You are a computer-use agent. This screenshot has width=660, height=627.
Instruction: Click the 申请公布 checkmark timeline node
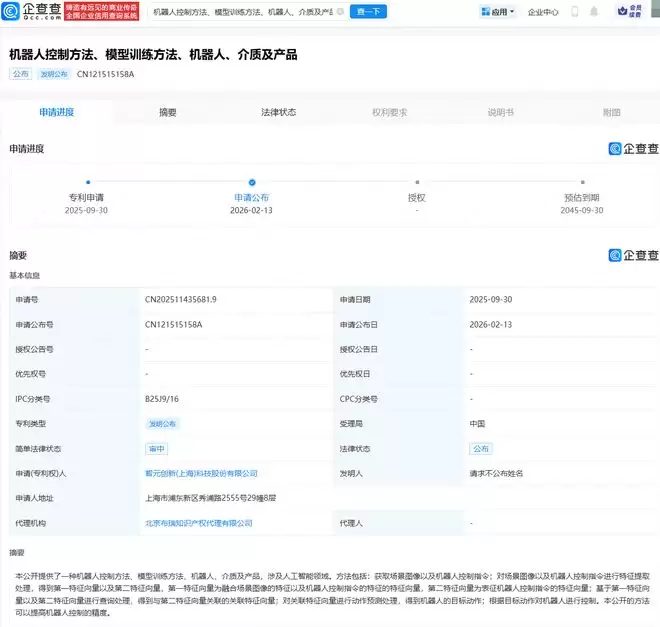click(252, 182)
